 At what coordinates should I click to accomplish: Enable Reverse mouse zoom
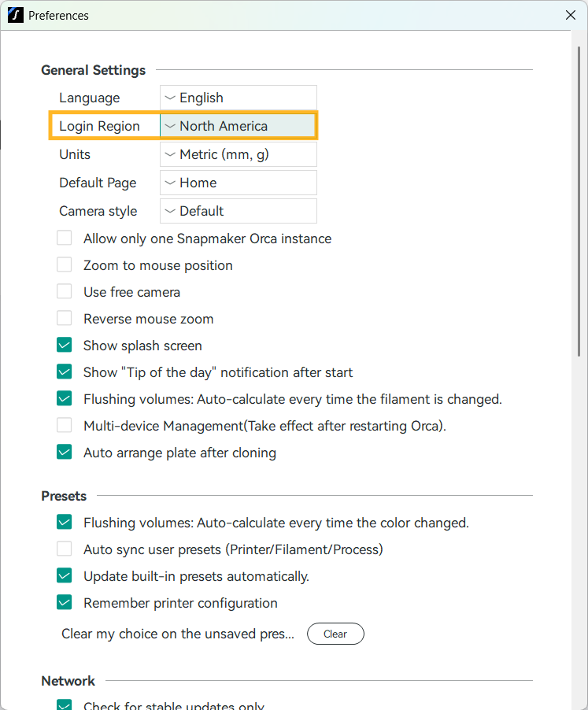pyautogui.click(x=65, y=319)
